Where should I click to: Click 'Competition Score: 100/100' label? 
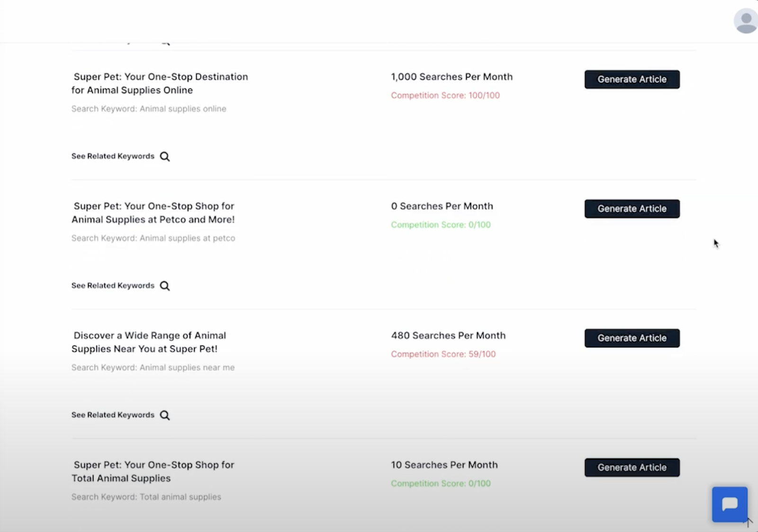tap(445, 95)
